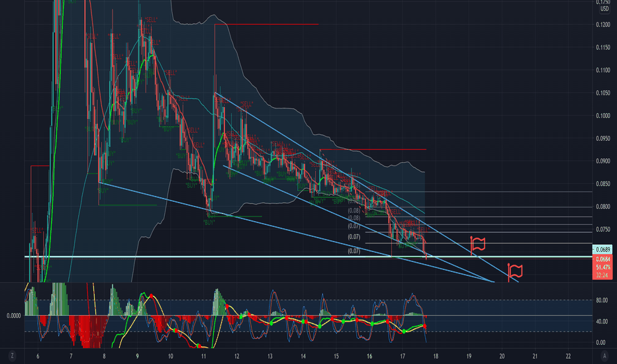Click the 0.0950 price axis label
Viewport: 617px width, 364px height.
point(603,138)
